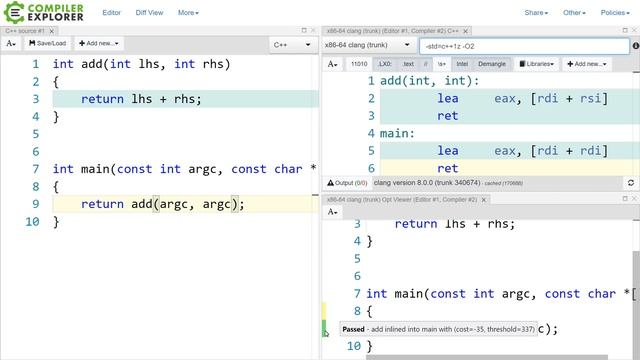Click highlighted 'ret' on assembly line 6
The height and width of the screenshot is (360, 640).
tap(448, 168)
